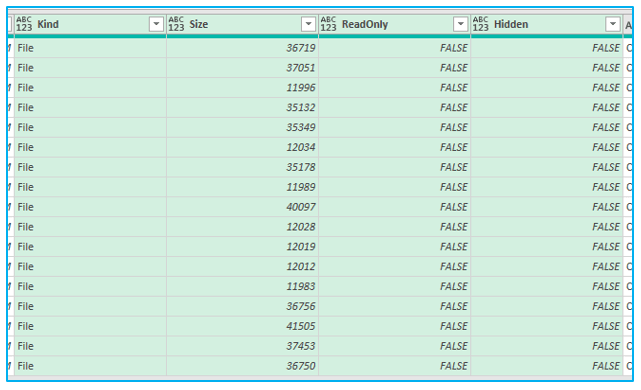Select Hidden FALSE in the 37453 row
Screen dimensions: 641x390
(x=547, y=346)
